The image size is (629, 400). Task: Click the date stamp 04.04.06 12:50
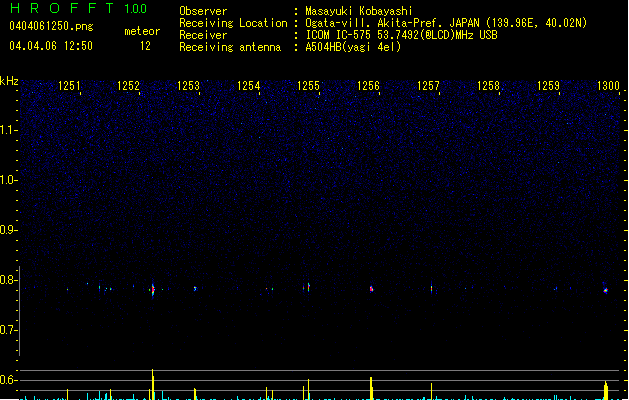point(51,46)
